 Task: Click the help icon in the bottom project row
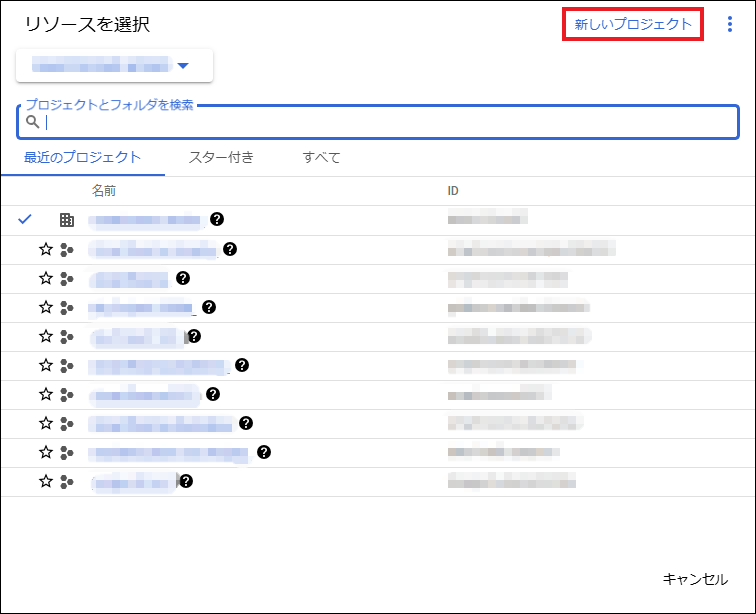[185, 481]
